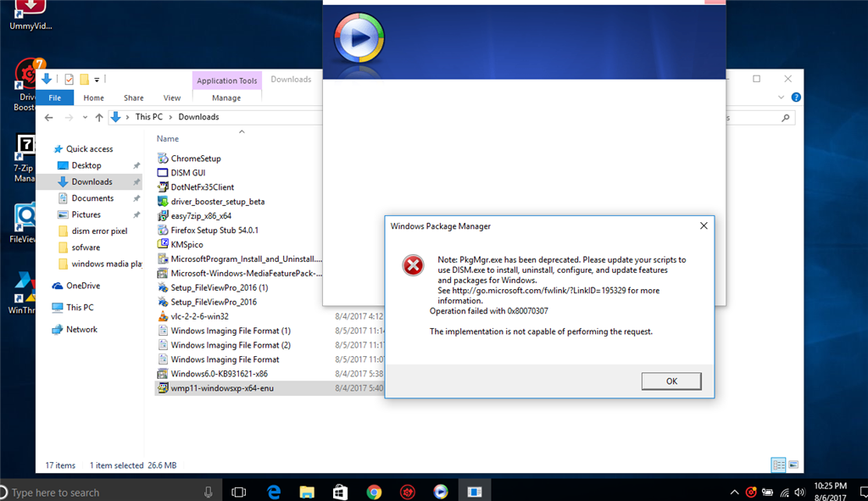
Task: Open Desktop in the navigation pane
Action: [86, 165]
